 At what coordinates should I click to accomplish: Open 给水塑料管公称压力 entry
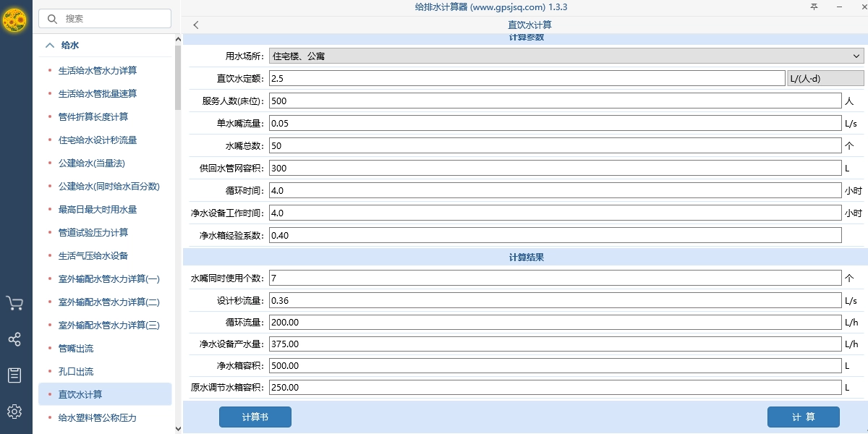(98, 417)
